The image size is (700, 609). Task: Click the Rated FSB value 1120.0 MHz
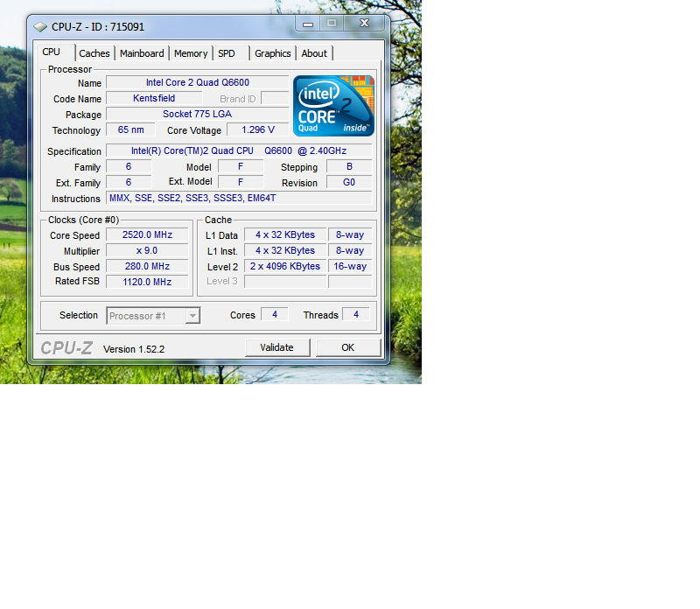coord(147,282)
